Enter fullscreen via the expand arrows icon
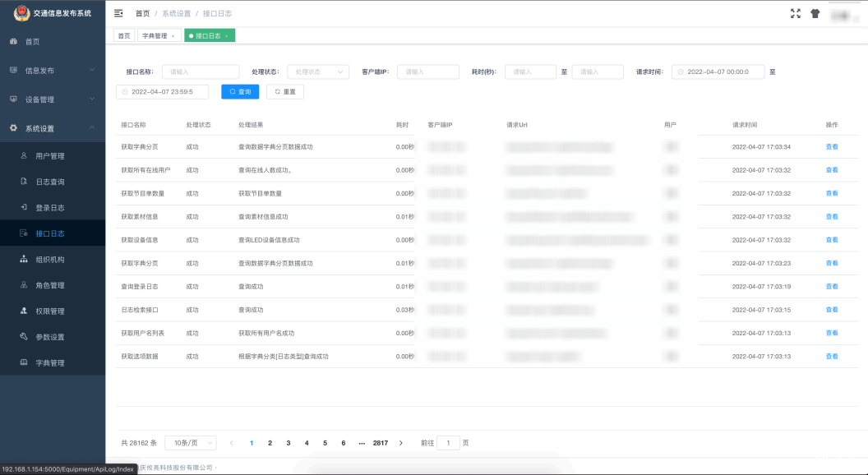The width and height of the screenshot is (868, 475). (x=794, y=12)
